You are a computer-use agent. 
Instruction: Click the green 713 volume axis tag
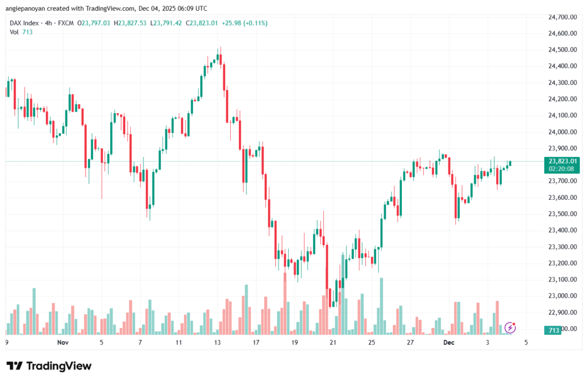554,330
